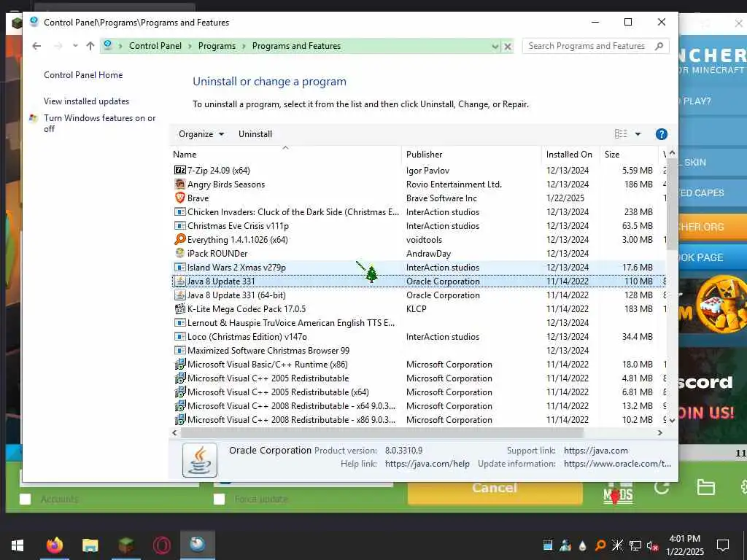Click the search magnifier in Search Programs box

coord(659,46)
